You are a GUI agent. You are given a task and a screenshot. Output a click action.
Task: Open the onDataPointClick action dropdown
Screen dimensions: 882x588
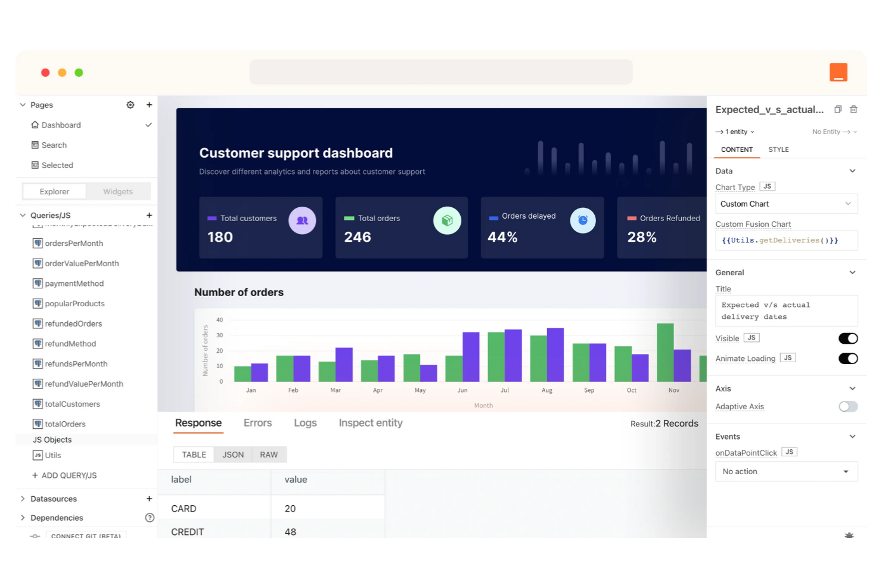786,471
